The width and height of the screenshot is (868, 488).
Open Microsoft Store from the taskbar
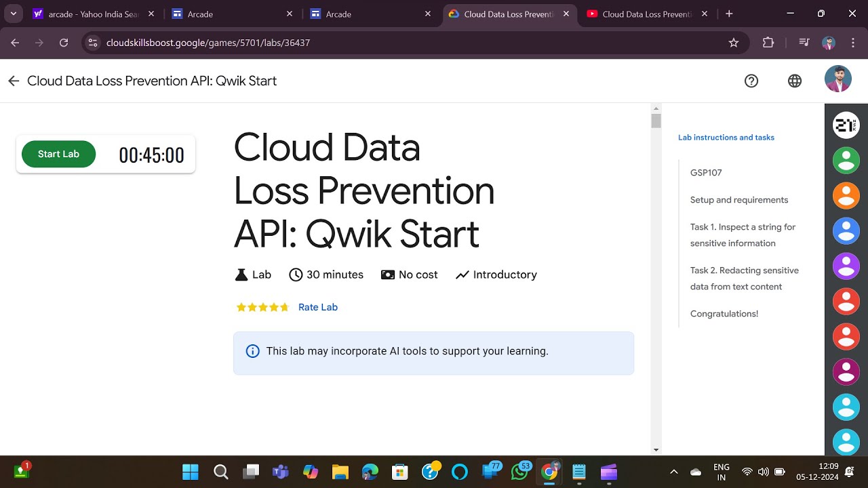pos(399,472)
